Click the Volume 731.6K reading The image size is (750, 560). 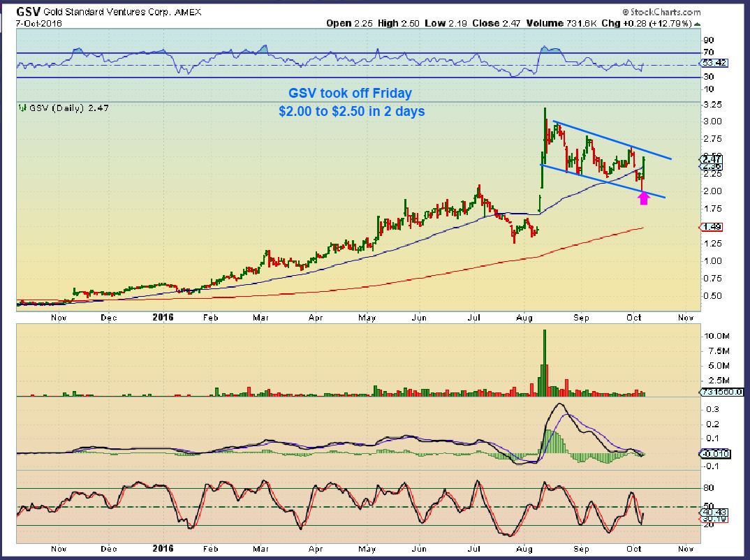[561, 23]
